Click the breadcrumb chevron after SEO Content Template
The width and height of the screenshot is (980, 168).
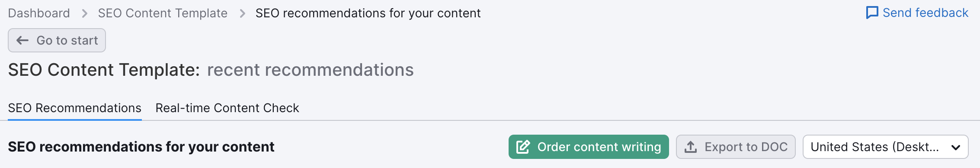[242, 13]
